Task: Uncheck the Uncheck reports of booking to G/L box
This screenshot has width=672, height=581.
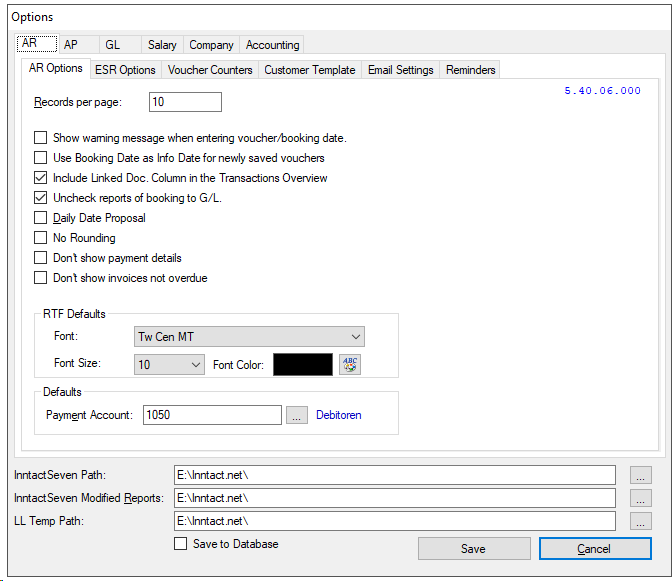Action: [x=40, y=198]
